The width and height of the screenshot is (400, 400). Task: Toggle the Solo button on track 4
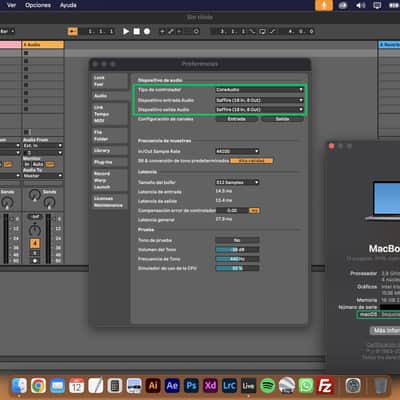point(35,253)
